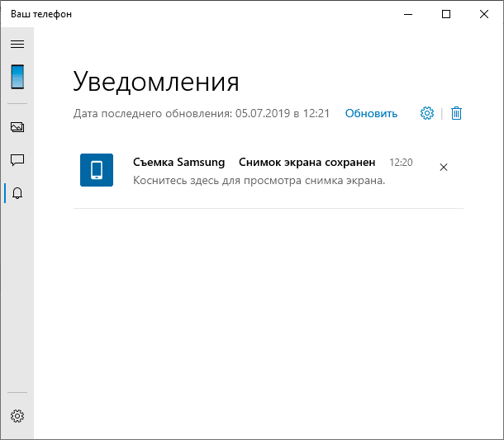Expand the hamburger navigation menu

click(17, 44)
